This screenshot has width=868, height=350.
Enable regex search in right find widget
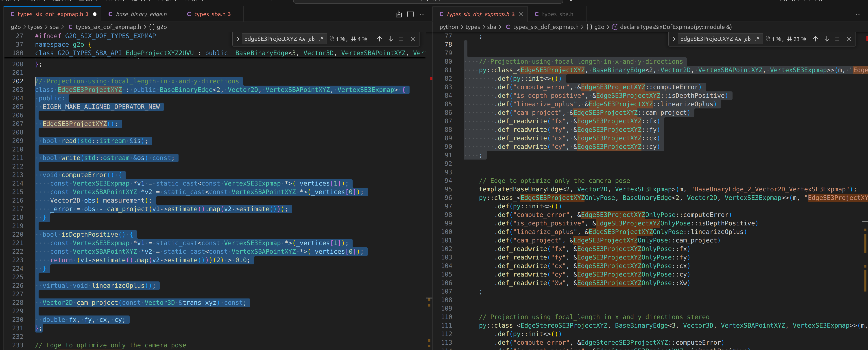click(757, 39)
